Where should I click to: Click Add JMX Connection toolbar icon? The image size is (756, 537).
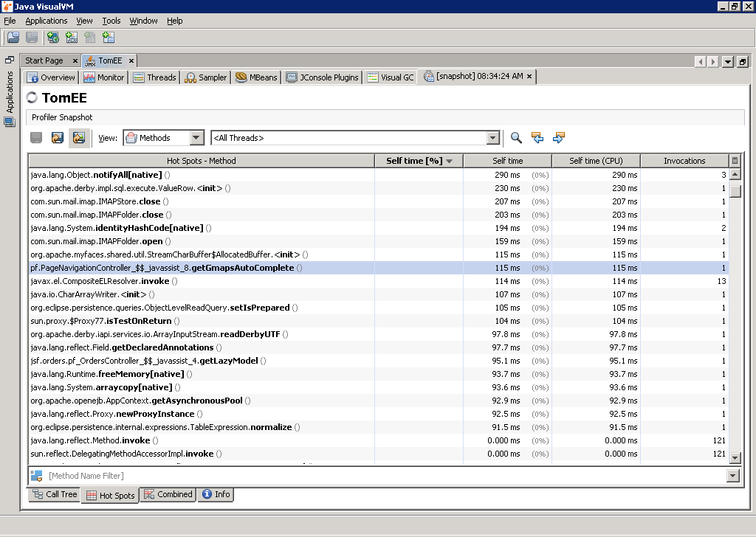[x=72, y=37]
